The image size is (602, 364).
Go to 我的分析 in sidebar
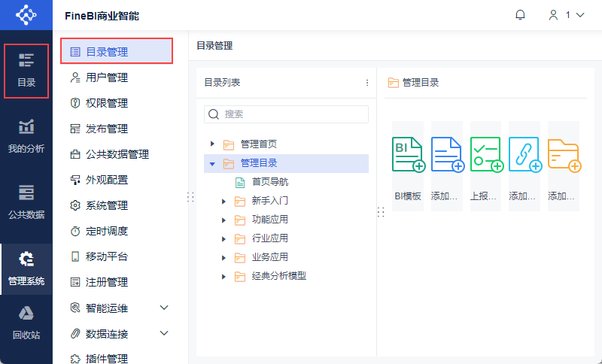point(26,136)
